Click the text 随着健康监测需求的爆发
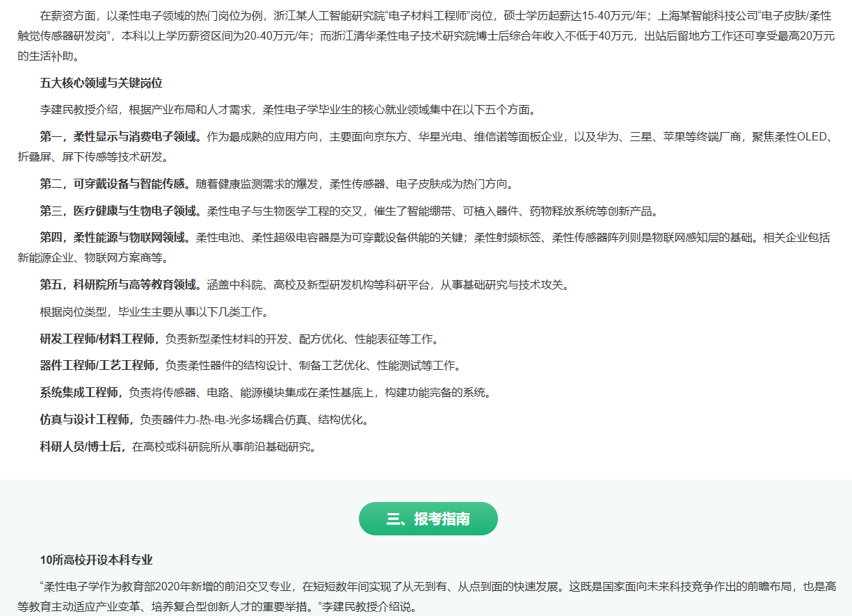The height and width of the screenshot is (616, 852). 257,184
